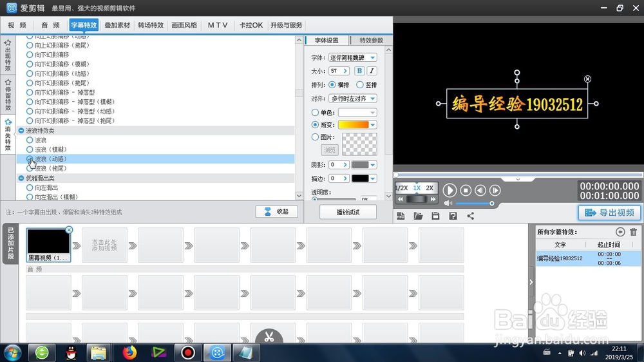Click the 播放试试 preview button
This screenshot has width=644, height=362.
tap(348, 212)
